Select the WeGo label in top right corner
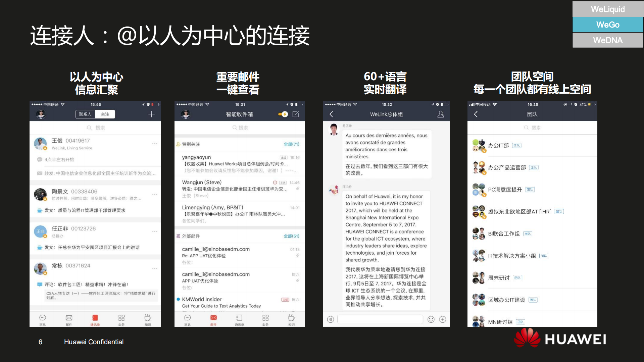 pos(607,25)
